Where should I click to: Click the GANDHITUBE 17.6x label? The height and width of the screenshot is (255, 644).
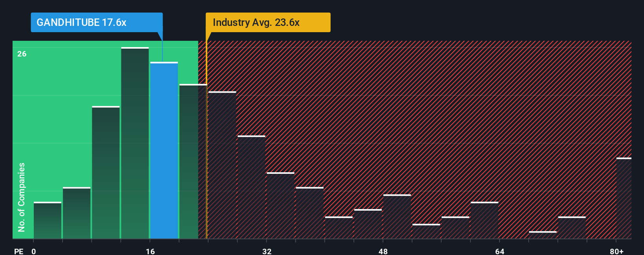(x=97, y=22)
